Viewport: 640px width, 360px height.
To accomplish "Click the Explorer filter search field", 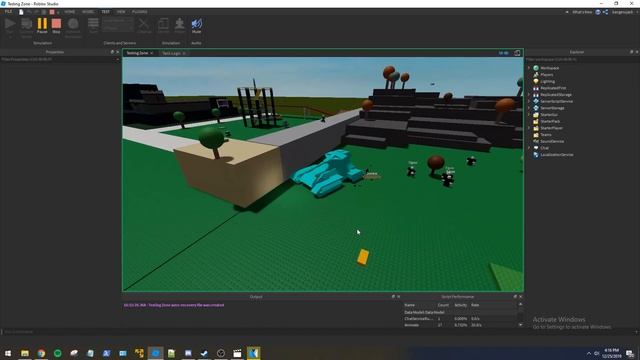I will click(582, 60).
